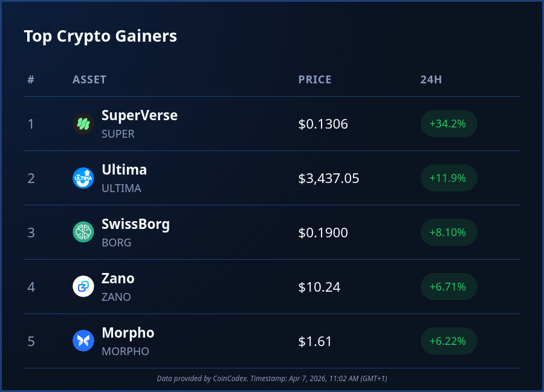Screen dimensions: 544x392
Task: Open the SuperVerse asset name link
Action: pyautogui.click(x=140, y=115)
